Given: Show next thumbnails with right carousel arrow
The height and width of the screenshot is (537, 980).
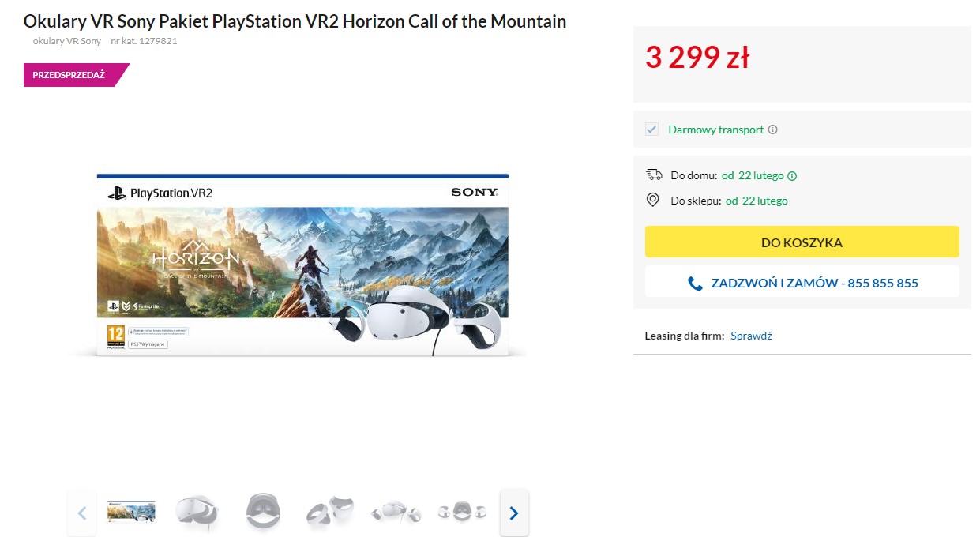Looking at the screenshot, I should tap(514, 513).
